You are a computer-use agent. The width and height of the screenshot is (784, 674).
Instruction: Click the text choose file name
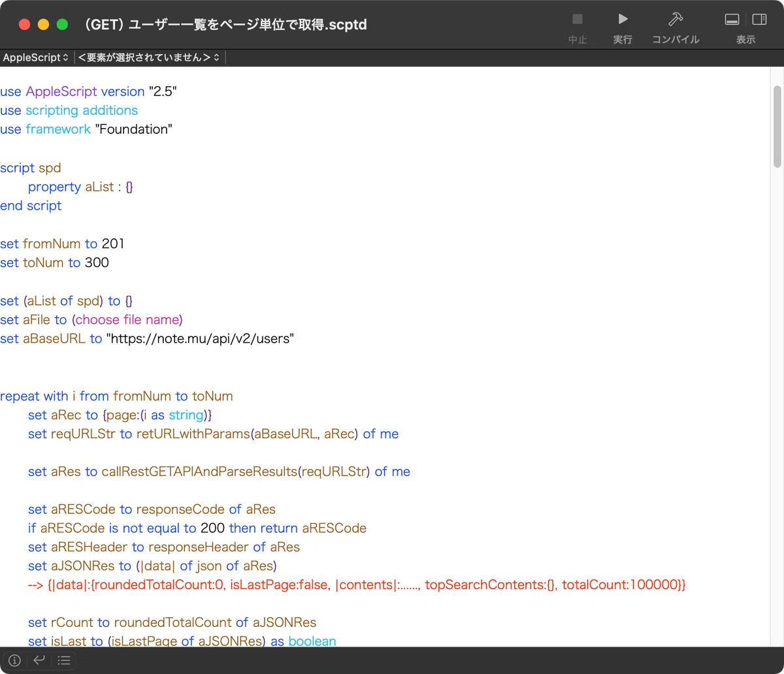click(127, 320)
